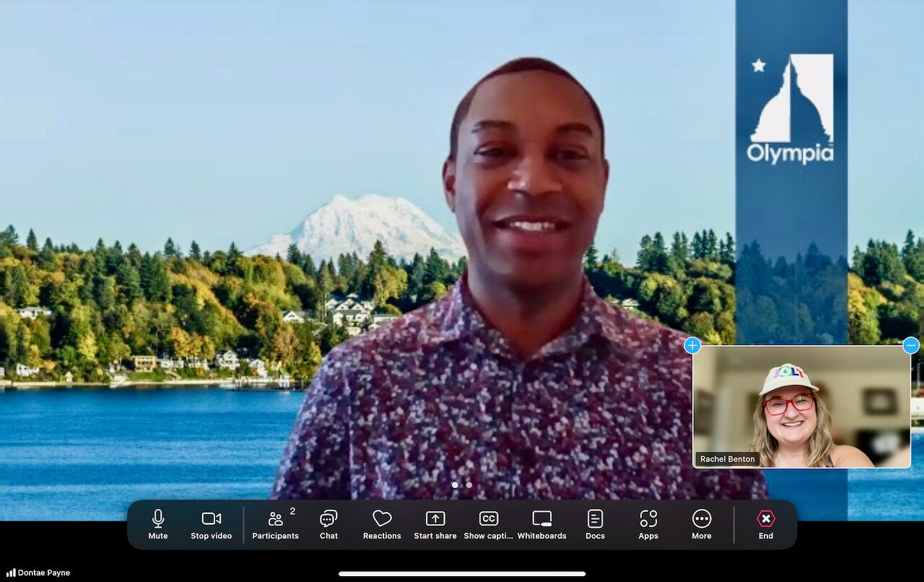This screenshot has width=924, height=582.
Task: Select first view page dot
Action: (x=455, y=485)
